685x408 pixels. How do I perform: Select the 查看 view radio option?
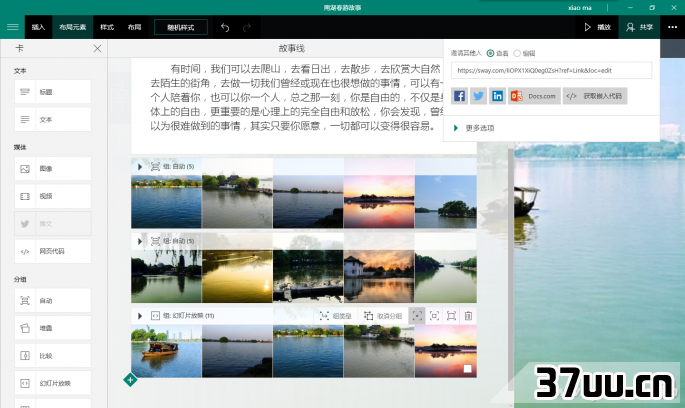tap(491, 53)
